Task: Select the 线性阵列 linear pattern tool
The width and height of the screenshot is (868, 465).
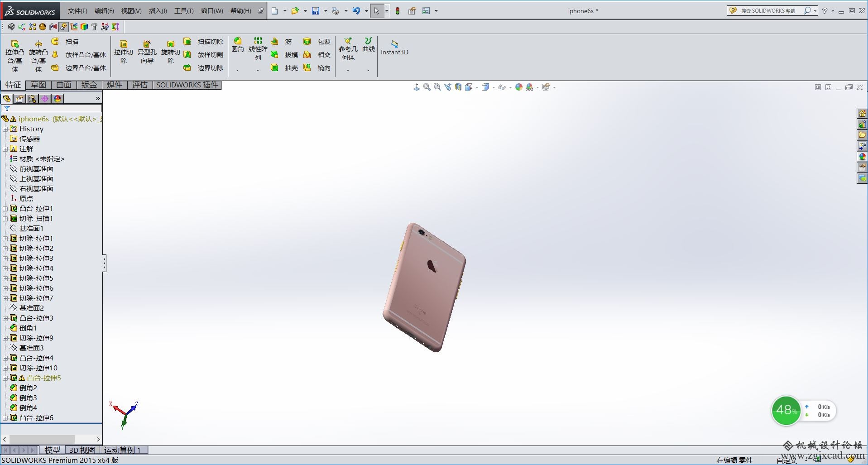Action: tap(258, 48)
